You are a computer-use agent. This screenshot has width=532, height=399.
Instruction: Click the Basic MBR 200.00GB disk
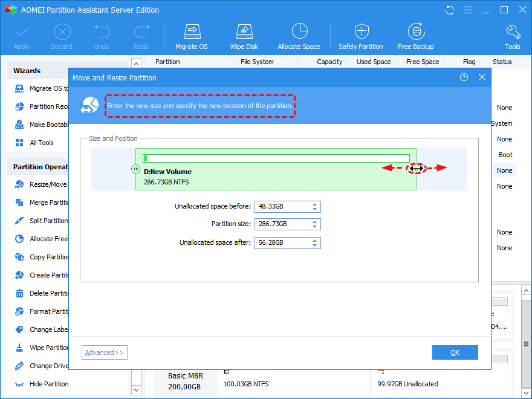coord(186,381)
